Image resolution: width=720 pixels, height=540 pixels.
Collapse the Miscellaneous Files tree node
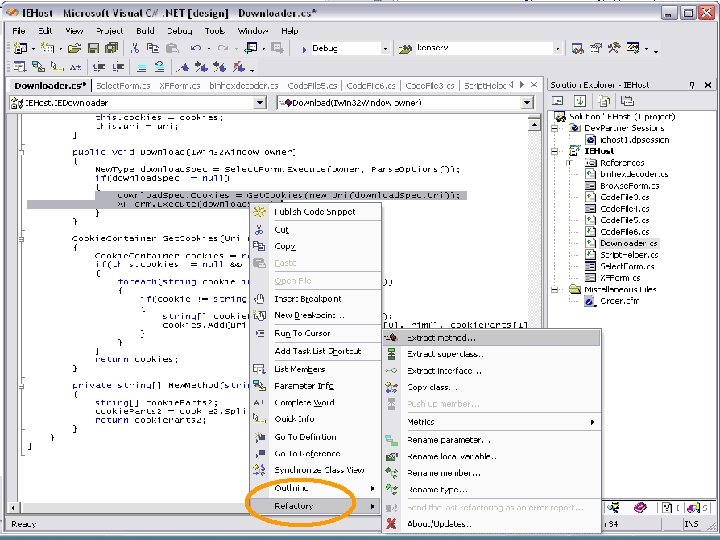point(555,289)
